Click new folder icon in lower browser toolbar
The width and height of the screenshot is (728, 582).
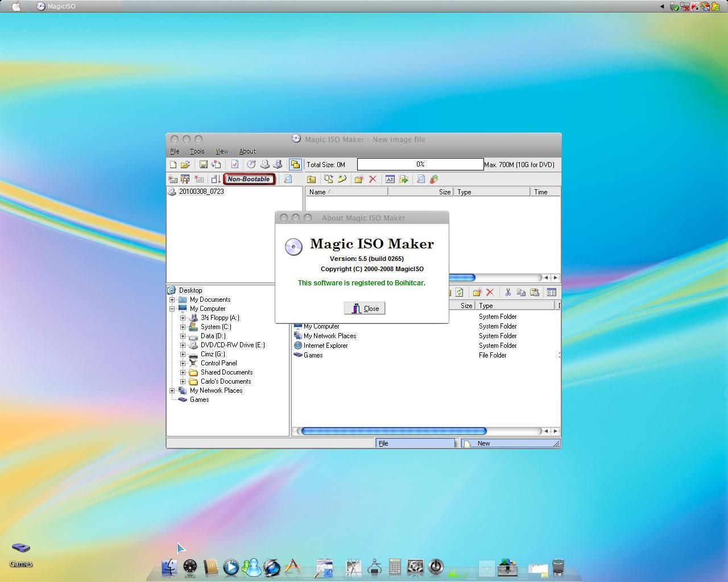(x=477, y=292)
